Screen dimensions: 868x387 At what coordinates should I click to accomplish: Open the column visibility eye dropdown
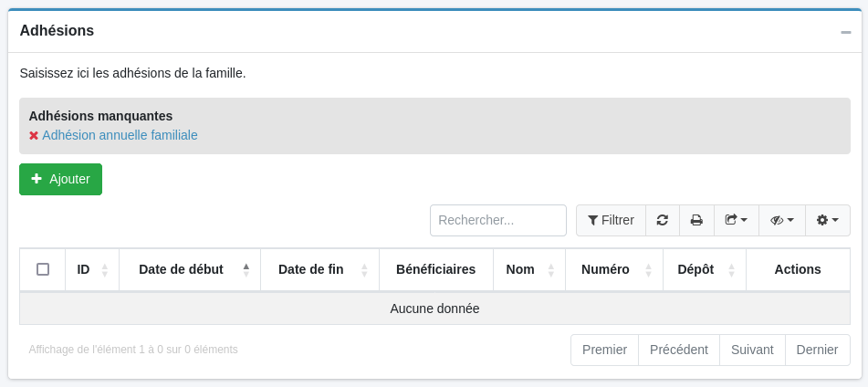pyautogui.click(x=782, y=220)
